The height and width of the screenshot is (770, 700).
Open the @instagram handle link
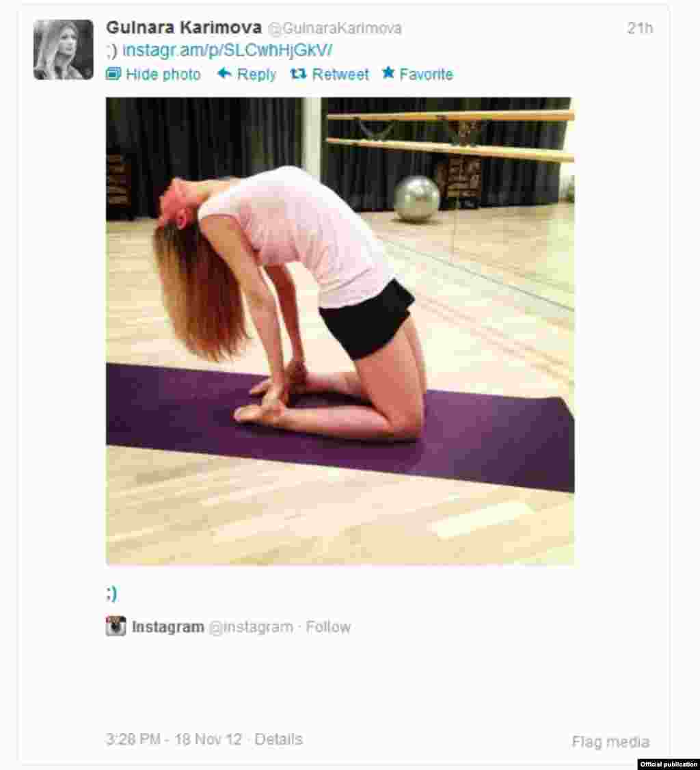(x=251, y=627)
